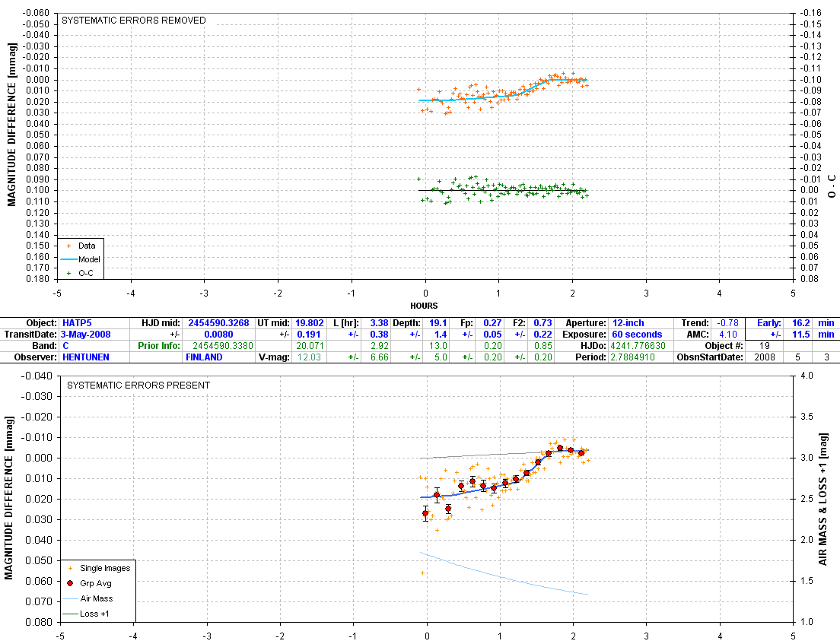The image size is (840, 644).
Task: Click the "Early:" label
Action: click(769, 323)
